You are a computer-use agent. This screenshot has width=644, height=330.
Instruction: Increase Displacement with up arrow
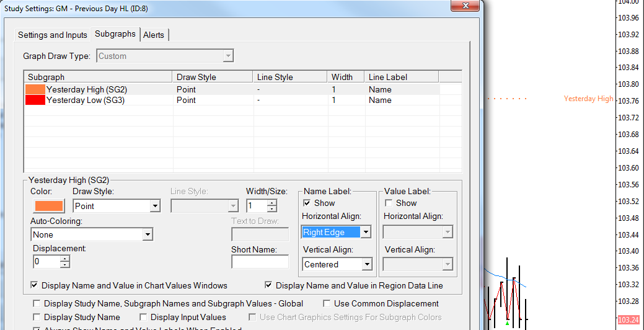[65, 259]
